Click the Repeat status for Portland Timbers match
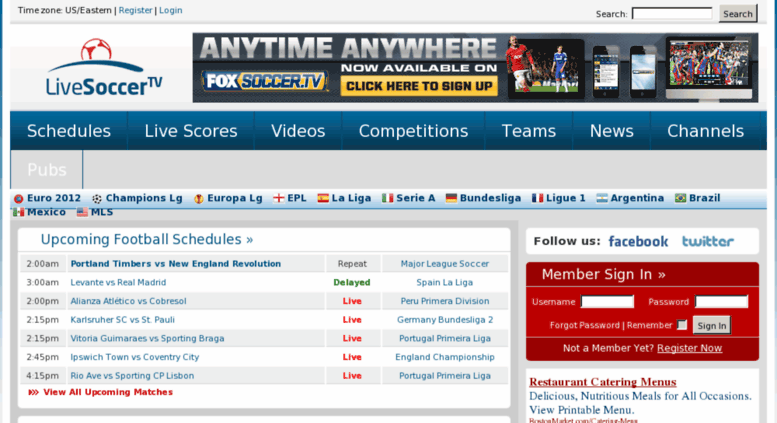 click(x=352, y=264)
